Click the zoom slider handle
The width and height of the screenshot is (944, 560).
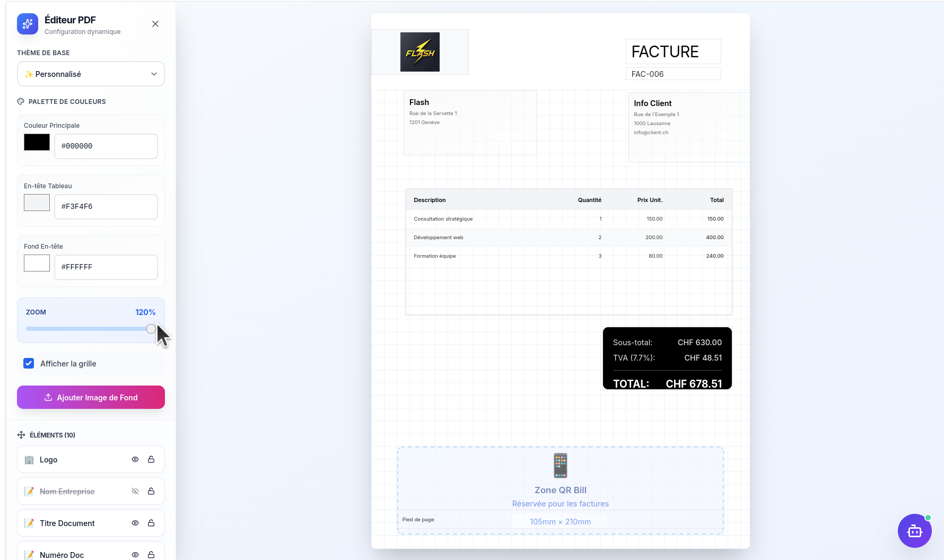[151, 329]
